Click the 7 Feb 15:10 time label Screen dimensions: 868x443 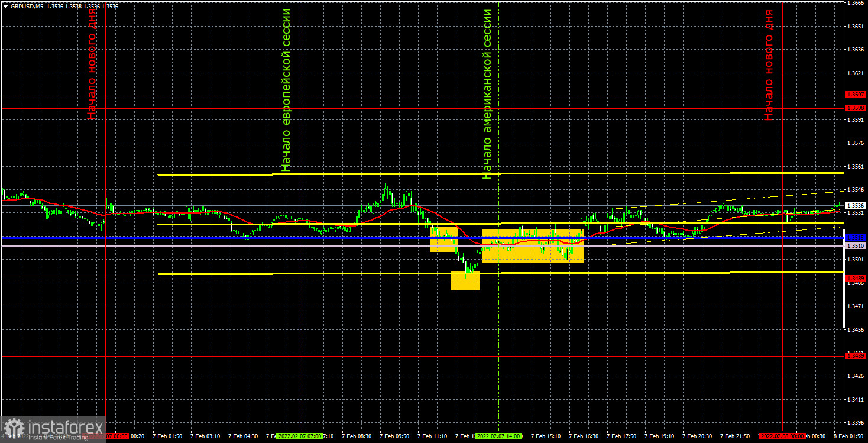pyautogui.click(x=546, y=436)
